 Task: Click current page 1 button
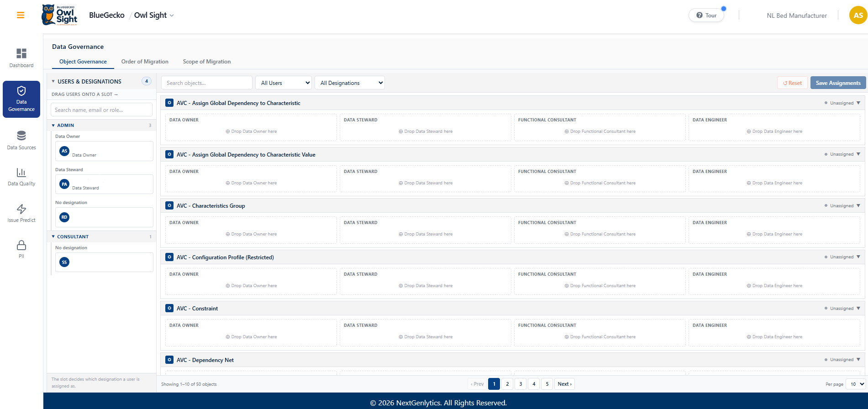coord(494,384)
